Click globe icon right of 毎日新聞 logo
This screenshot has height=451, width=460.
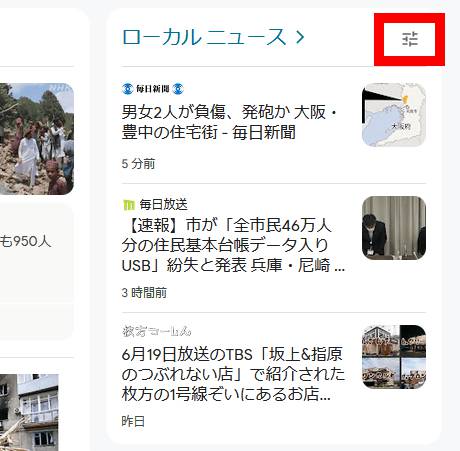[x=178, y=89]
